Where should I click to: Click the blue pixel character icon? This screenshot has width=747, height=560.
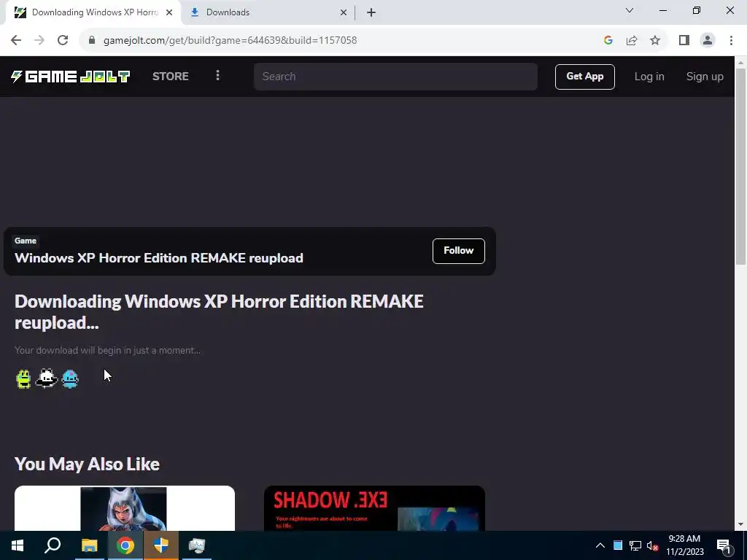coord(70,379)
